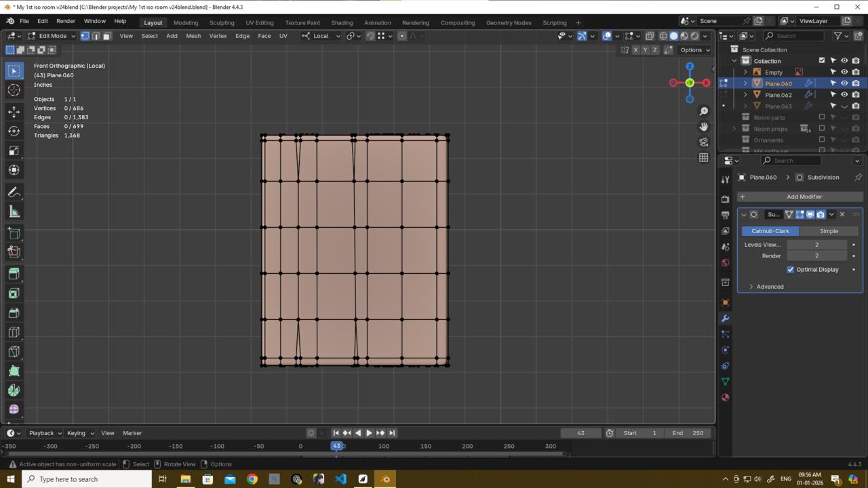Jump to timeline end frame button
The image size is (868, 488).
(392, 433)
